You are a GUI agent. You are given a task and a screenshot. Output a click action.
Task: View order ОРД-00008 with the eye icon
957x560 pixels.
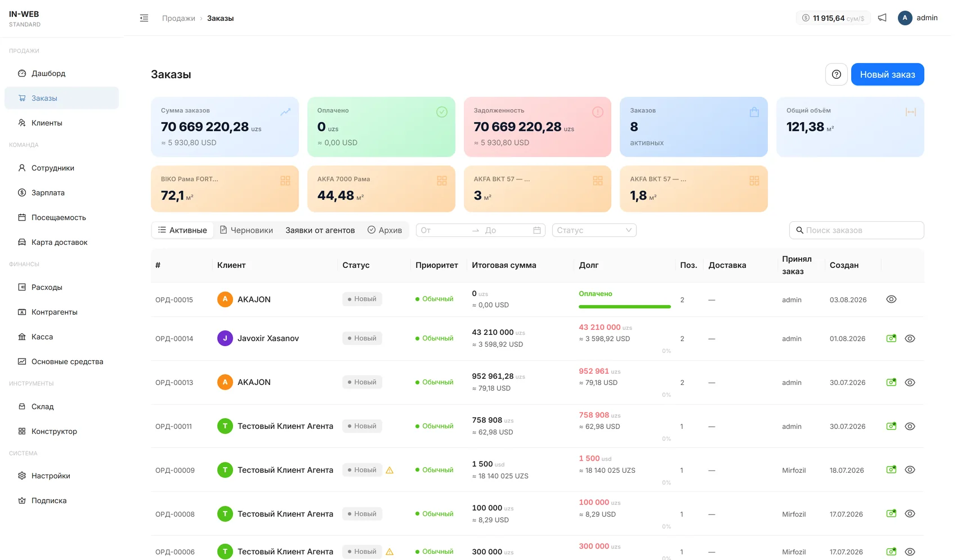tap(910, 513)
